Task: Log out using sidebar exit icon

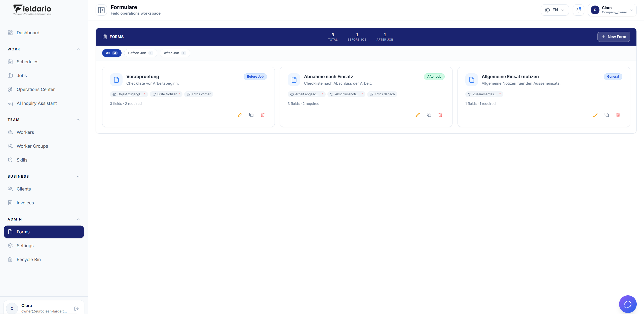Action: (77, 308)
